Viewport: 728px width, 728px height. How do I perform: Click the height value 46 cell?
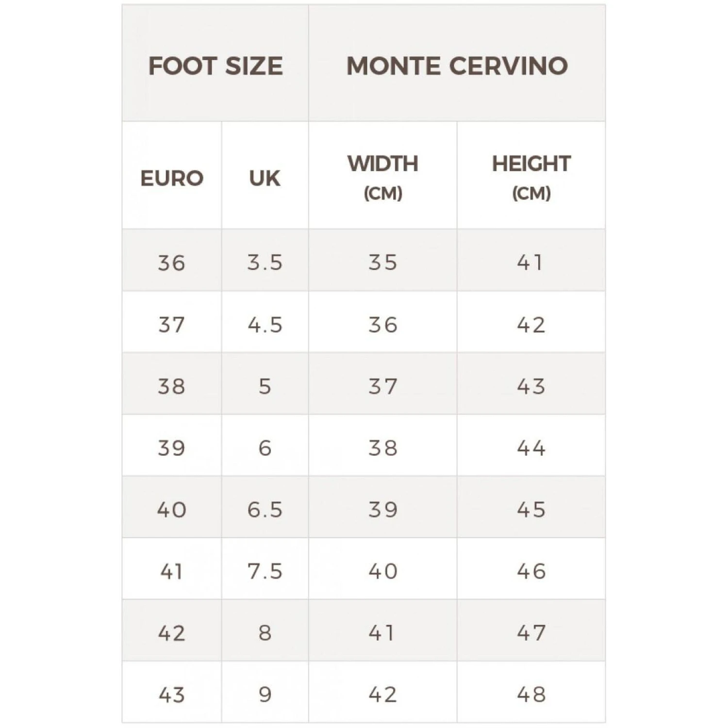531,571
